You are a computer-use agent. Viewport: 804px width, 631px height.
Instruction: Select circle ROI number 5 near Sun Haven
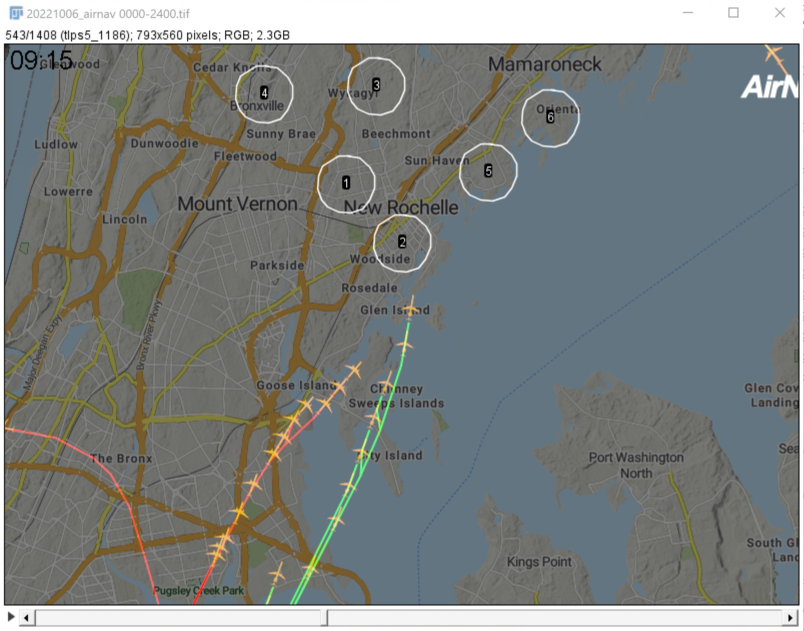tap(488, 171)
